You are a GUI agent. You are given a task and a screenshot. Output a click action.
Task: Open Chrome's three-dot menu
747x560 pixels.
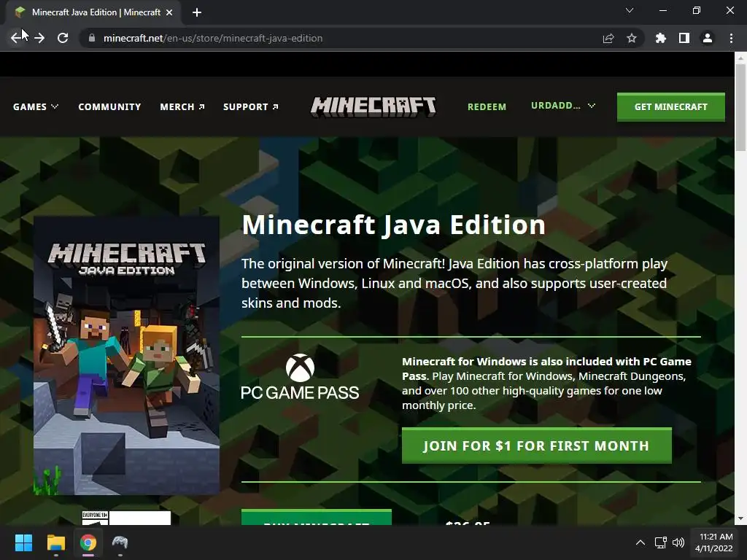click(x=731, y=38)
